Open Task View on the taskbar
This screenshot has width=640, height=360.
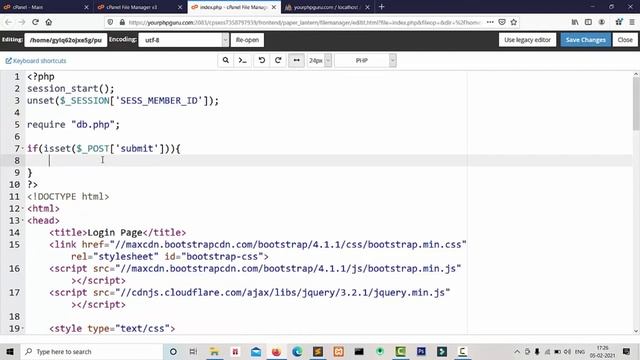193,351
